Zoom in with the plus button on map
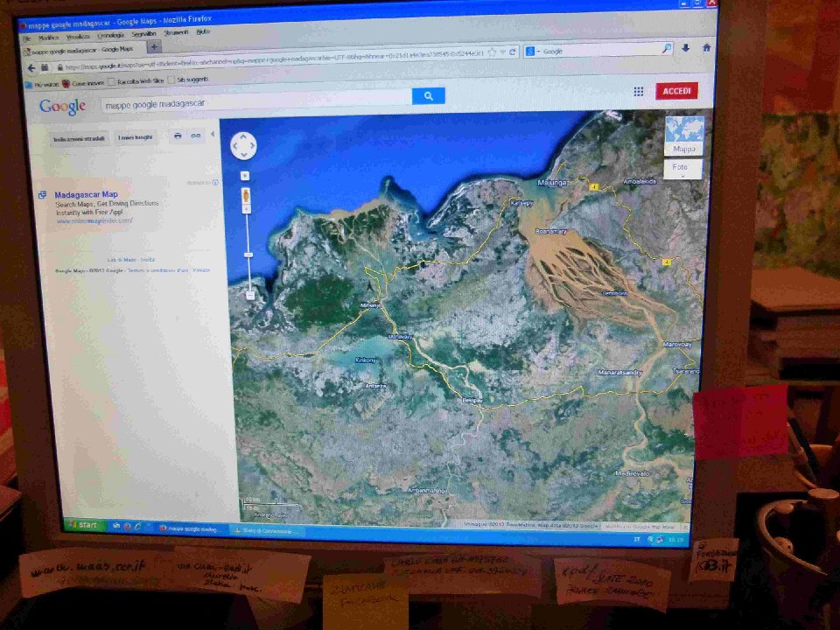This screenshot has height=630, width=840. [247, 209]
